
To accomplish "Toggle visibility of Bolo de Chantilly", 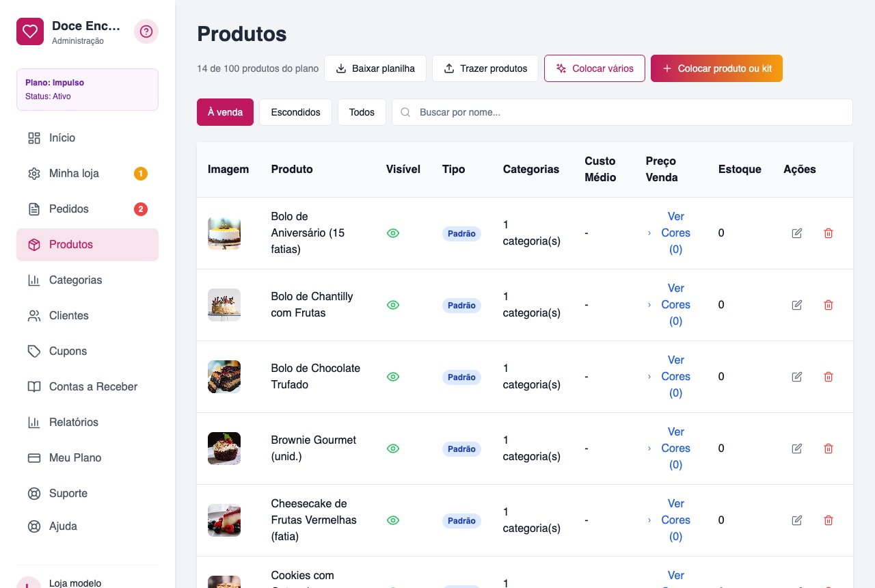I will (x=393, y=305).
